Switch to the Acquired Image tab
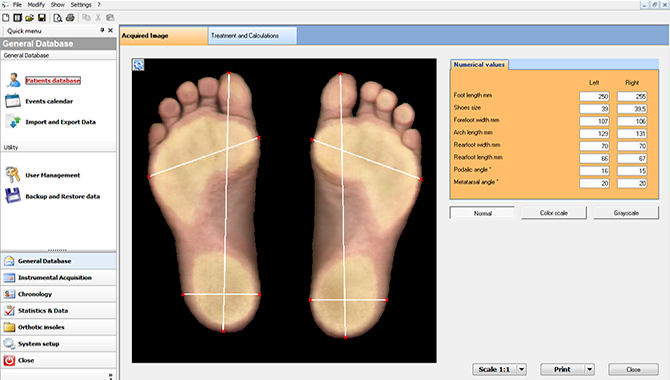This screenshot has width=670, height=380. pyautogui.click(x=164, y=36)
